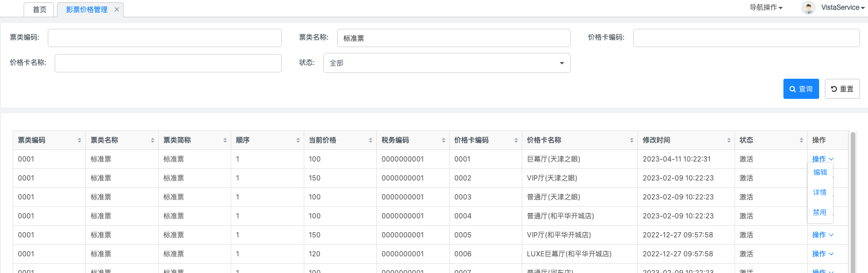Viewport: 868px width, 273px height.
Task: Open 操作 dropdown for LUXE巨幕厅 row
Action: (x=823, y=253)
